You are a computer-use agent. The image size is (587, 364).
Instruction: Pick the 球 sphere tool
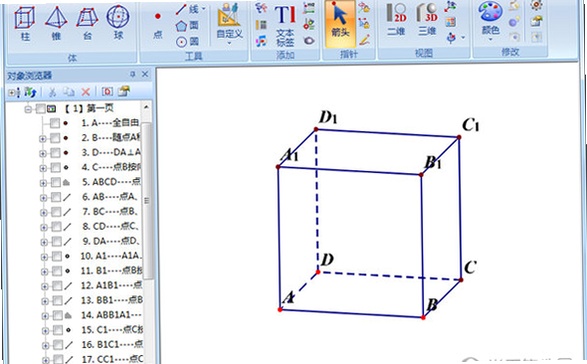pos(118,23)
